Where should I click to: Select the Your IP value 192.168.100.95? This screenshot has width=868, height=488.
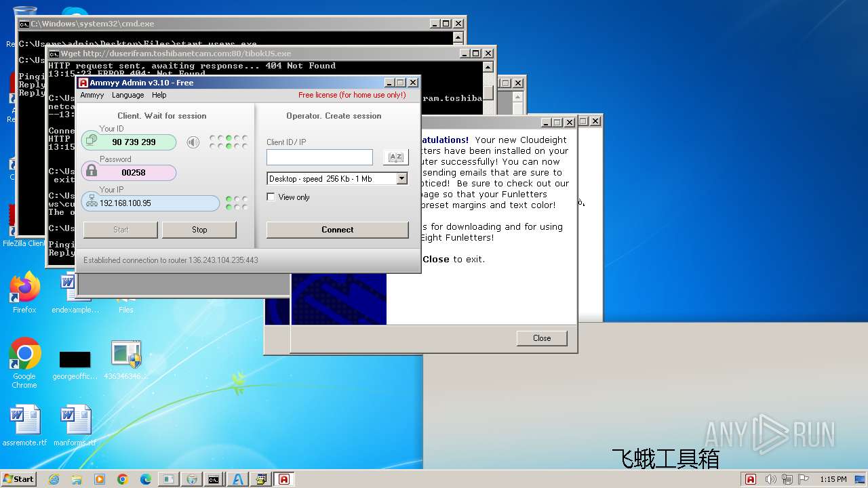coord(125,203)
